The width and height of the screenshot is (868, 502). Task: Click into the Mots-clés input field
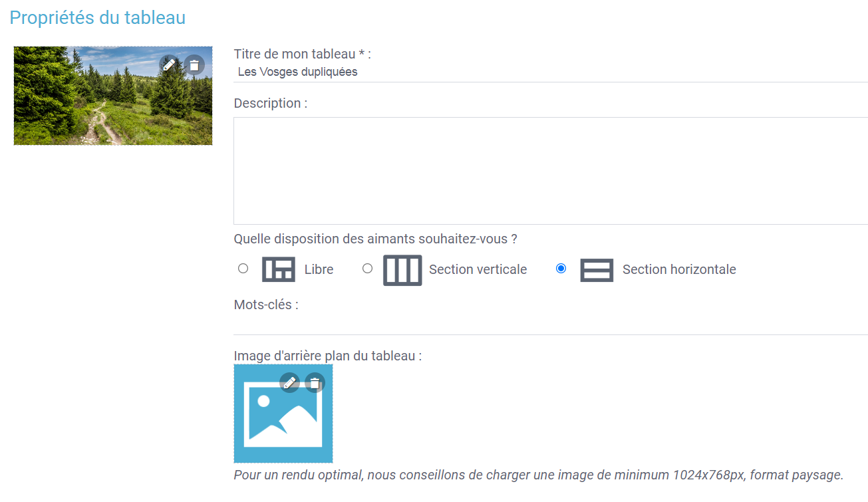pos(551,324)
